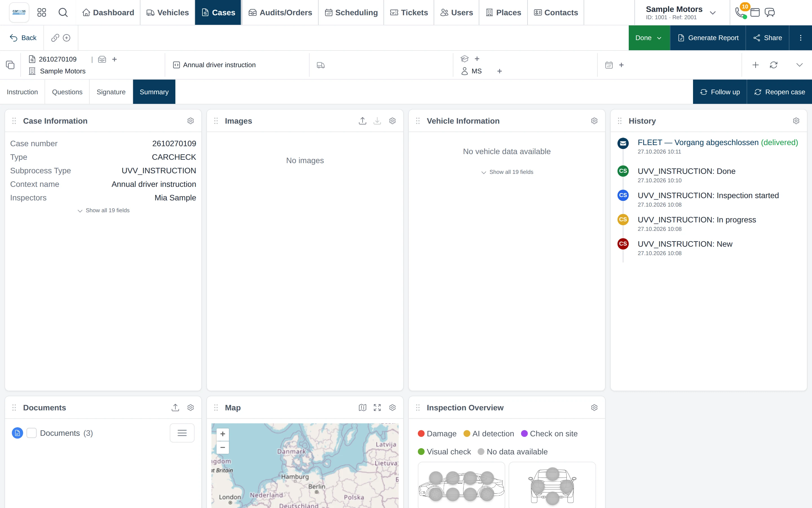Expand Show all 19 fields in Case Information

coord(103,210)
